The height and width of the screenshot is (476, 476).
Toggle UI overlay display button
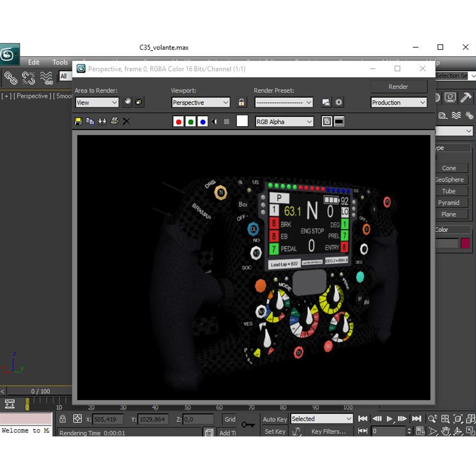(x=327, y=122)
